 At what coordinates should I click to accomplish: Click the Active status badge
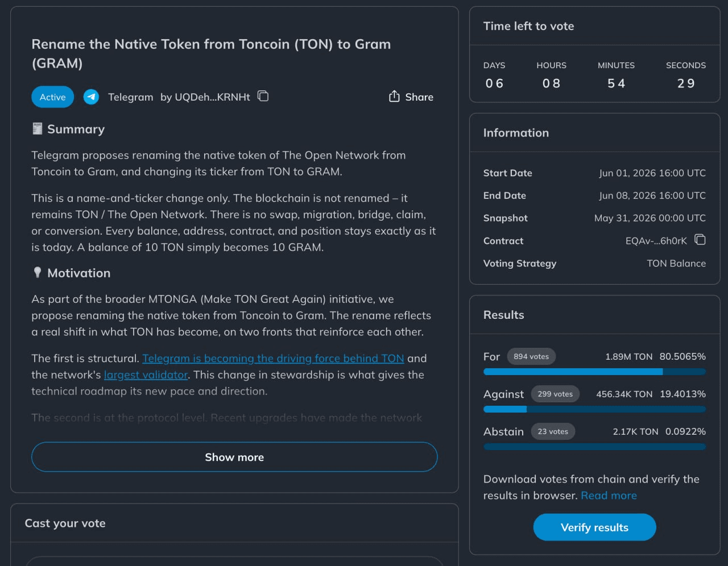point(52,97)
